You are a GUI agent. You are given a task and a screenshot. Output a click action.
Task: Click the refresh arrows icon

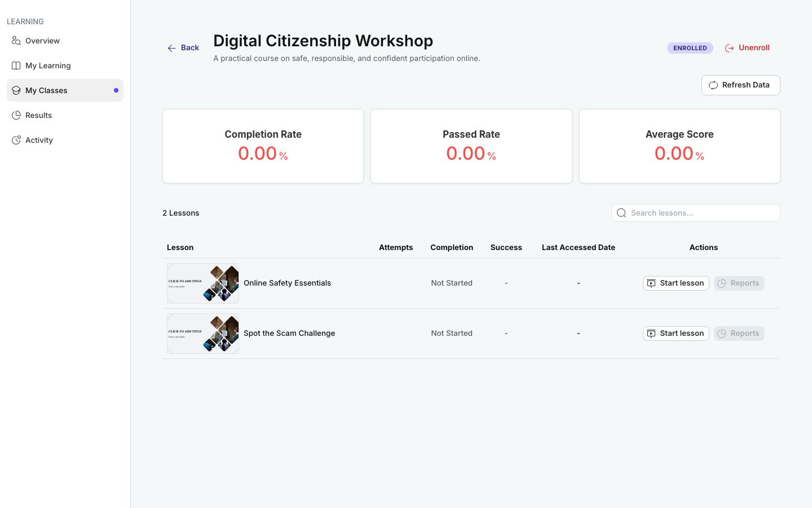click(713, 85)
